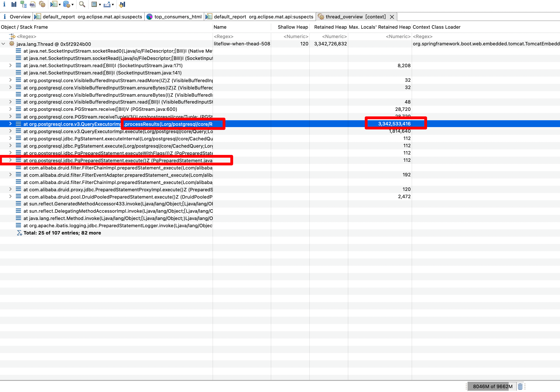Click the calculator Calculate Retained Size icon

94,4
